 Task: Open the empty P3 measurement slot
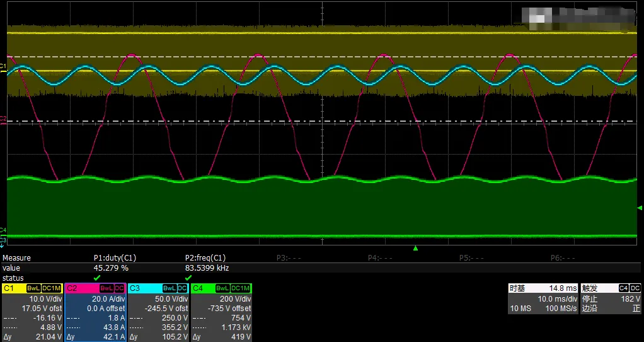point(289,258)
